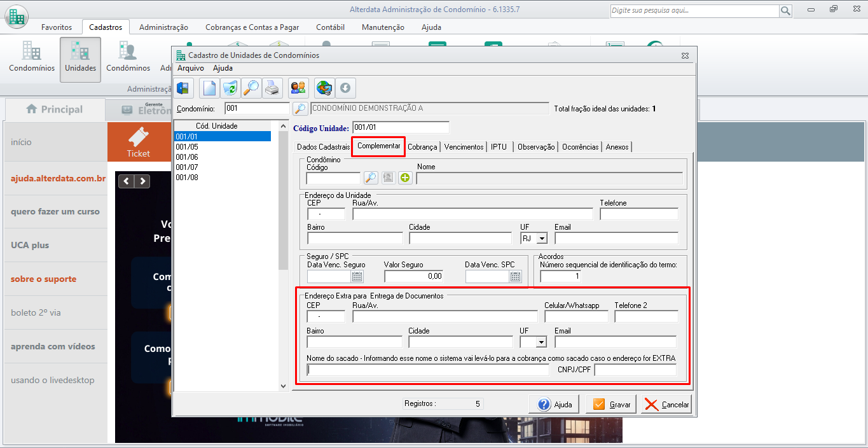Open the Arquivo menu in dialog
868x448 pixels.
point(191,68)
